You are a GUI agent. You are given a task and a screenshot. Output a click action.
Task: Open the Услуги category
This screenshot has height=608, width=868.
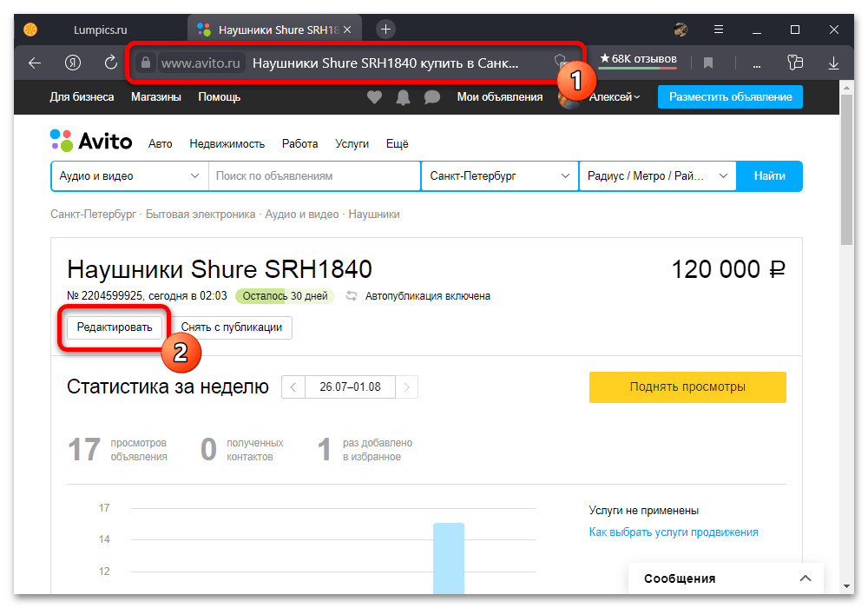[352, 144]
